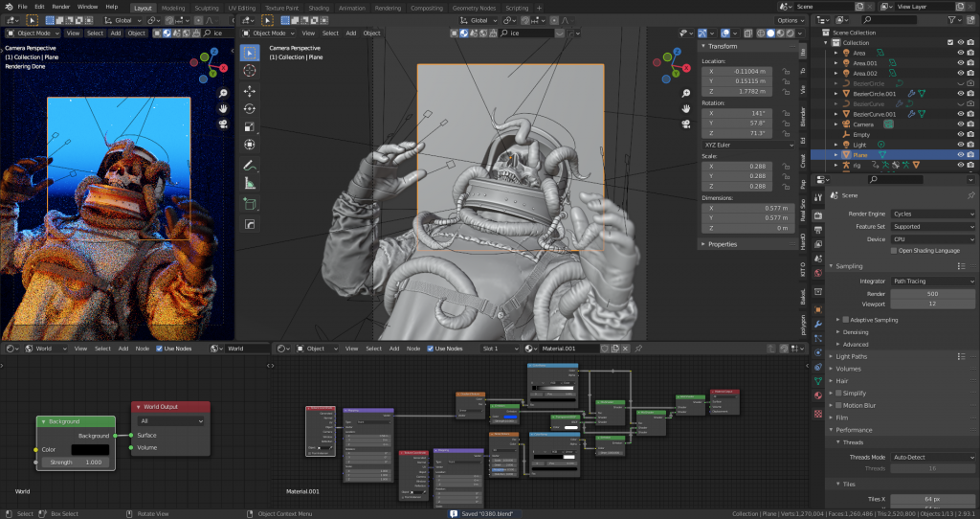This screenshot has width=980, height=519.
Task: Click the outliner filter funnel icon
Action: click(952, 20)
